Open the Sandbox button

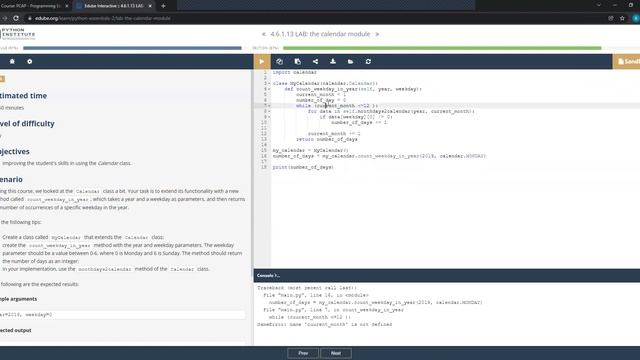[627, 62]
